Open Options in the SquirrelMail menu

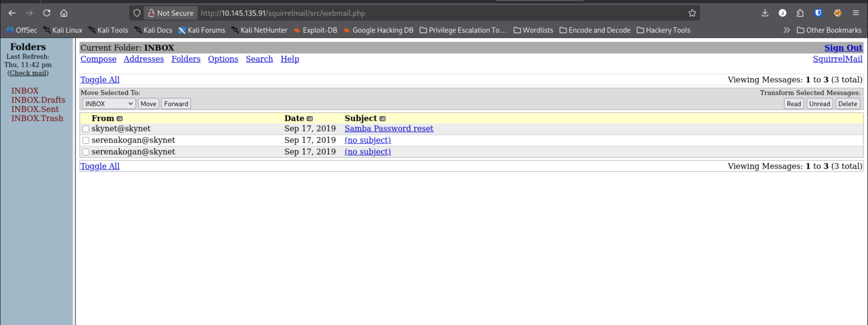coord(223,59)
